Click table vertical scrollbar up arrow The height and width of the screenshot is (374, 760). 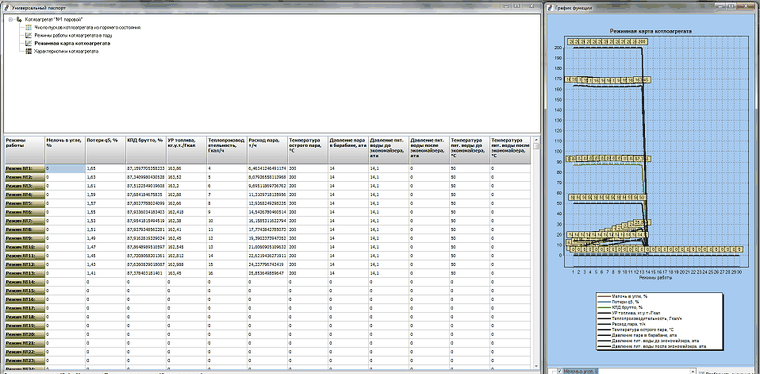click(x=536, y=140)
